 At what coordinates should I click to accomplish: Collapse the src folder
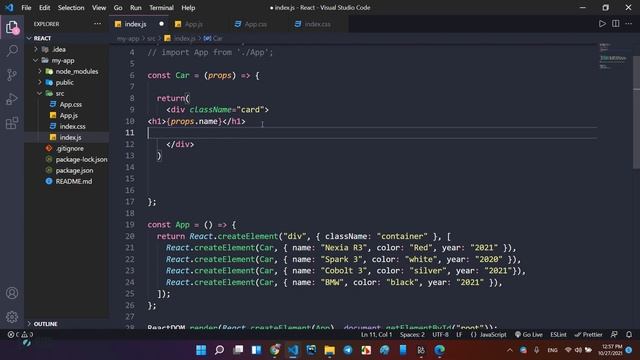40,93
